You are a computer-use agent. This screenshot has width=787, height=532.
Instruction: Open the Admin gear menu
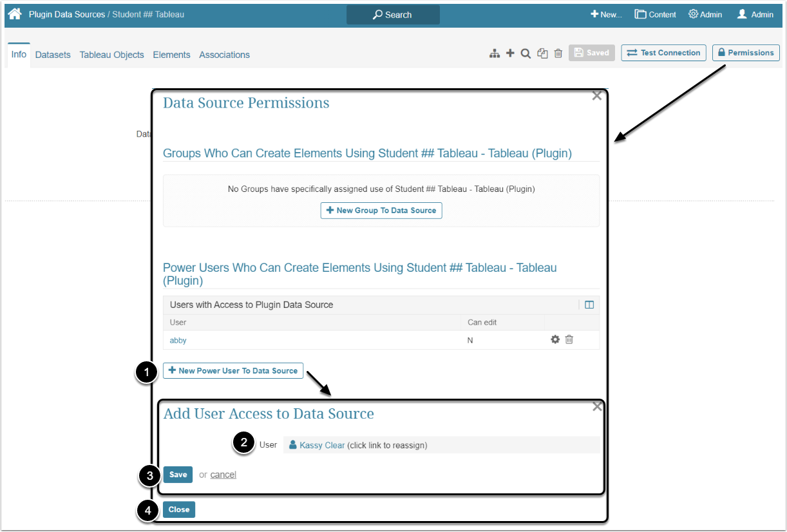[x=705, y=14]
